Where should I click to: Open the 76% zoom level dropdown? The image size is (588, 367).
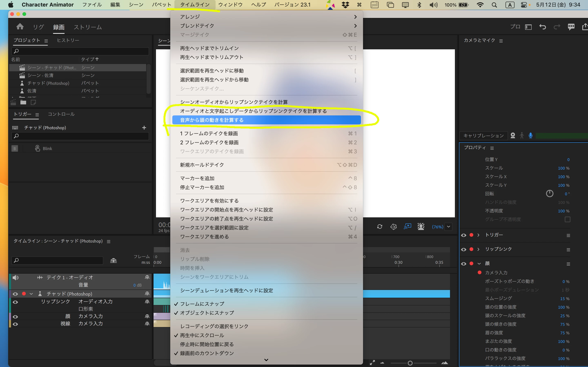[x=449, y=227]
